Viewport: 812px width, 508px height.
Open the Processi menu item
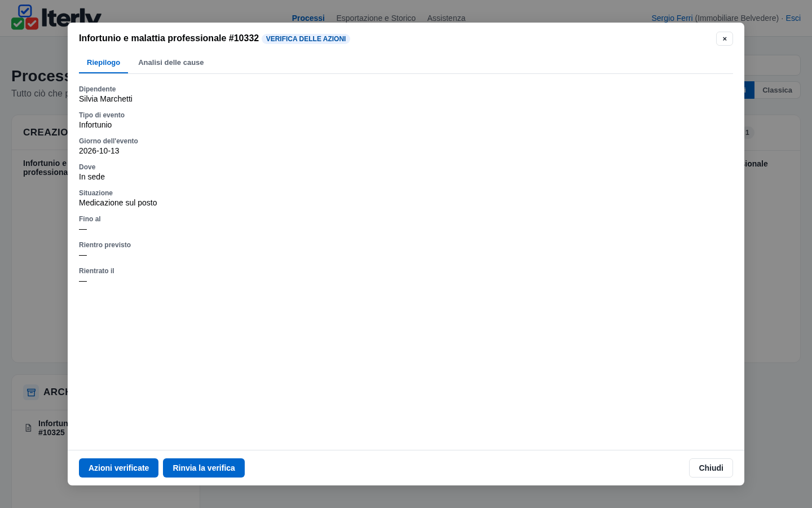308,18
